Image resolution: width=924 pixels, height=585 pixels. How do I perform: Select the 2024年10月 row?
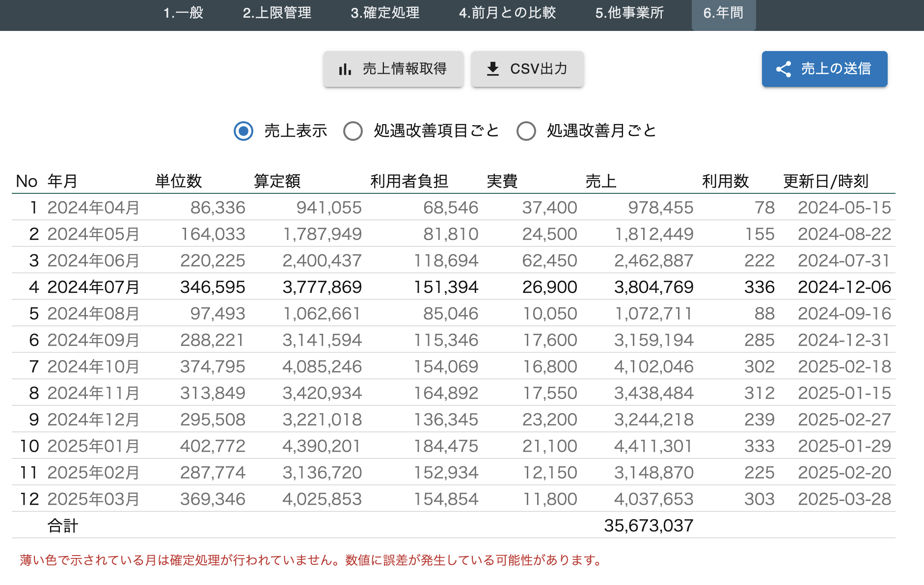453,367
